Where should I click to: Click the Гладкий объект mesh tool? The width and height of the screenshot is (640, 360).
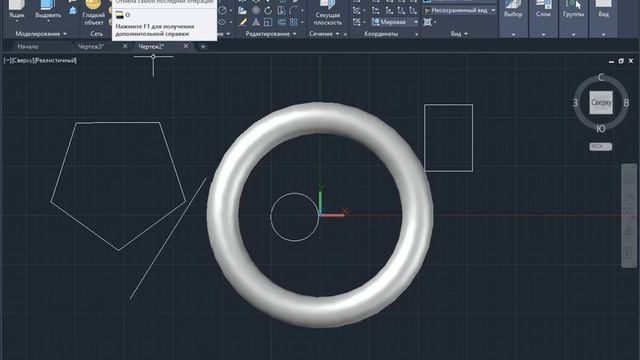click(x=94, y=12)
